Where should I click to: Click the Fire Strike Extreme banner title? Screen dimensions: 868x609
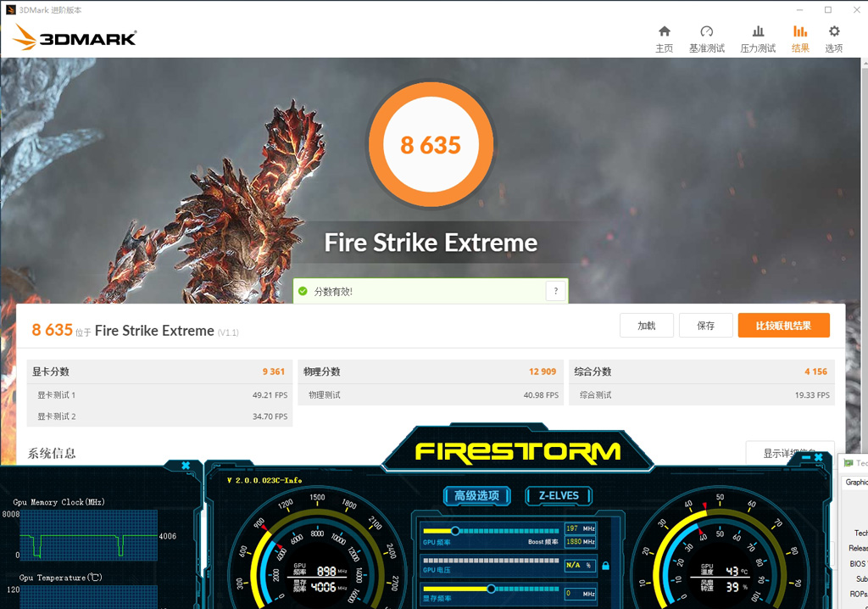[x=431, y=243]
